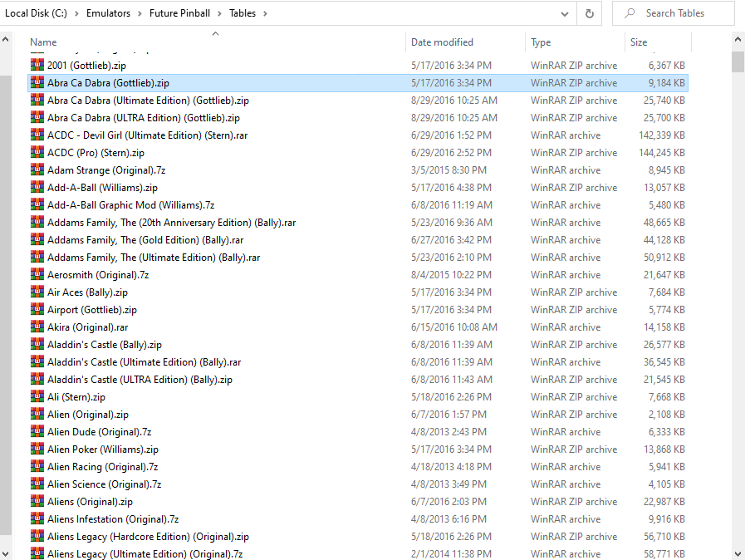Click the icon of Alien (Original).zip
The image size is (745, 560).
coord(37,414)
